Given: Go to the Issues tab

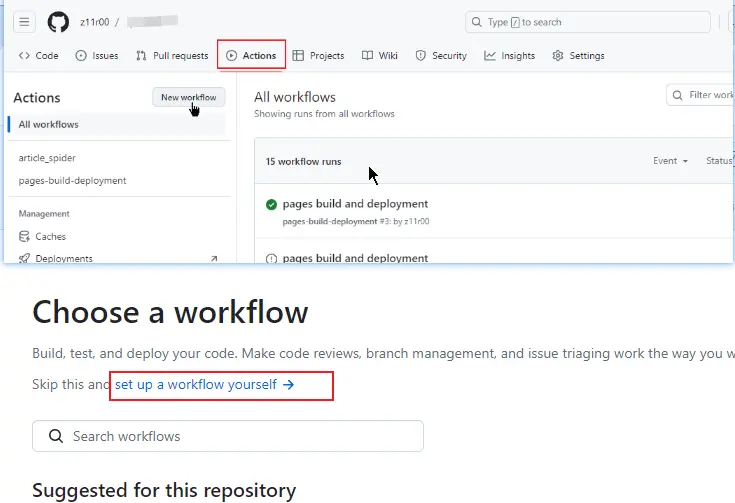Looking at the screenshot, I should tap(97, 56).
